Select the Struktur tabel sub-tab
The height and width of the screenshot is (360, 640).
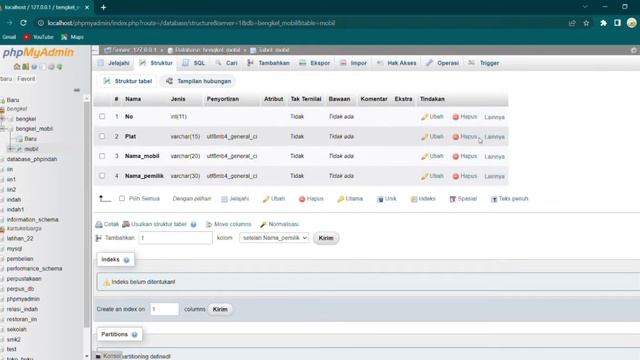[128, 81]
